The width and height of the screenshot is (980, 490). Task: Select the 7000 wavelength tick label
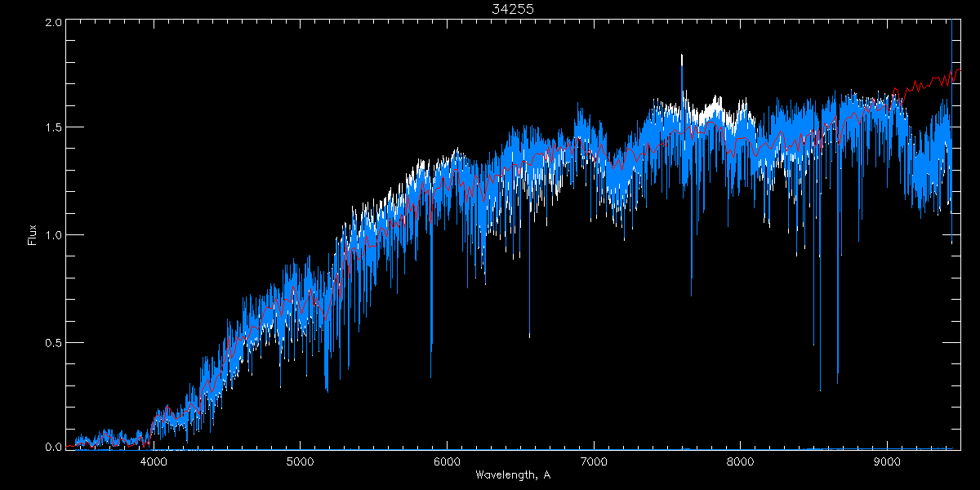point(594,461)
